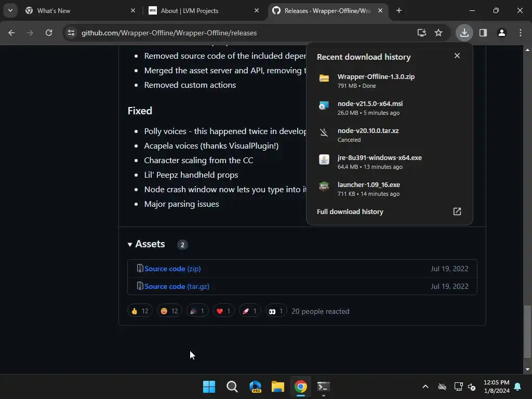
Task: Click the external link icon for download history
Action: (457, 212)
